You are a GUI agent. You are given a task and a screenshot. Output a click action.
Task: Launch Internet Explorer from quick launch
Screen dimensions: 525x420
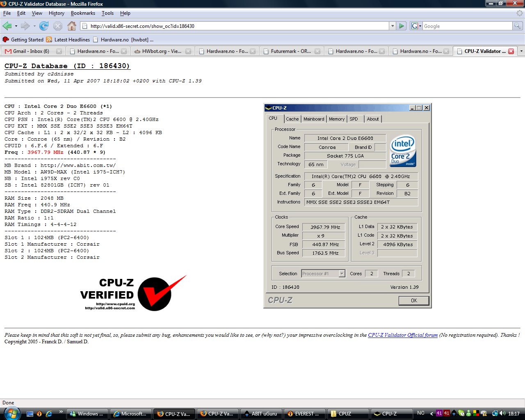[x=49, y=414]
